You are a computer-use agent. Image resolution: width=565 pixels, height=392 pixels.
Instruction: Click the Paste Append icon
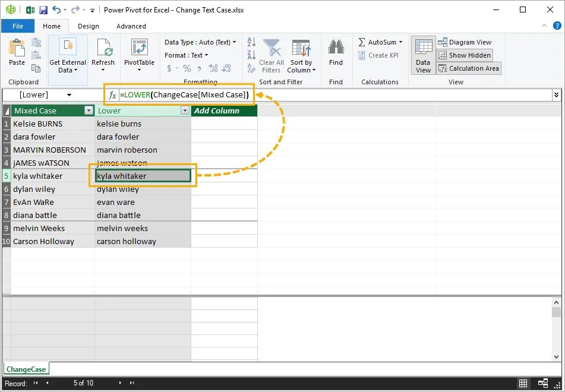click(36, 42)
